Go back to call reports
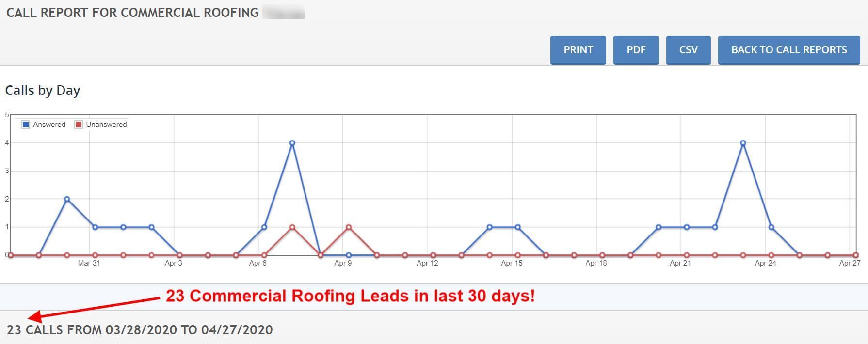This screenshot has width=868, height=344. click(789, 50)
